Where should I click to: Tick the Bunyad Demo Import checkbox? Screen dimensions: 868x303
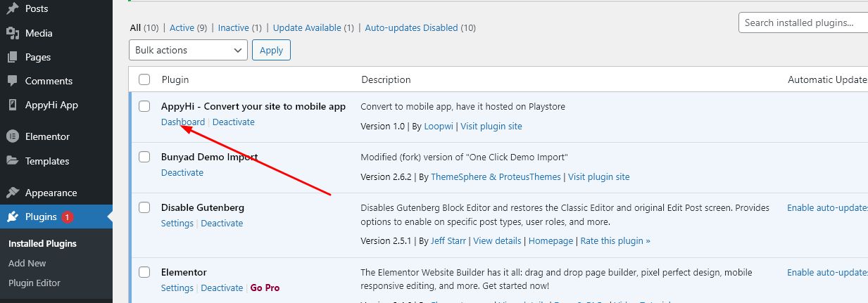click(144, 157)
